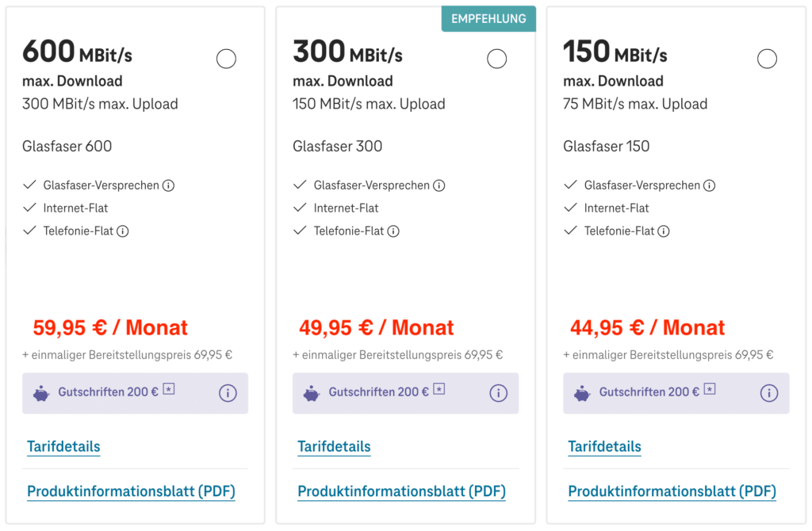Open info for Glasfaser-Versprechen in Glasfaser 150
The height and width of the screenshot is (531, 812).
(710, 185)
